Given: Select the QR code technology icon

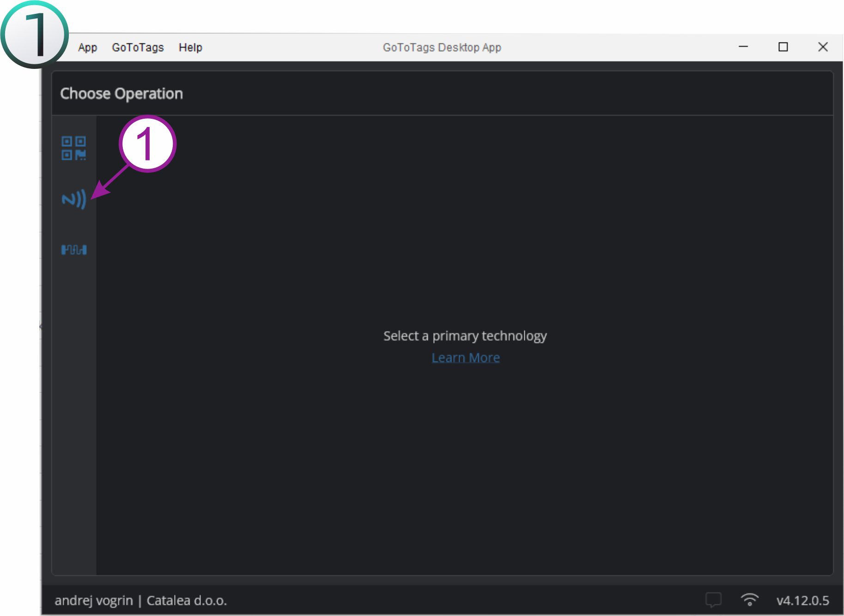Looking at the screenshot, I should click(x=74, y=148).
